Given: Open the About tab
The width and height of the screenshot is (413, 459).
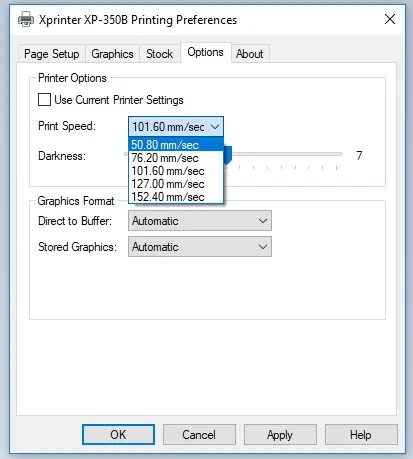Looking at the screenshot, I should click(250, 54).
